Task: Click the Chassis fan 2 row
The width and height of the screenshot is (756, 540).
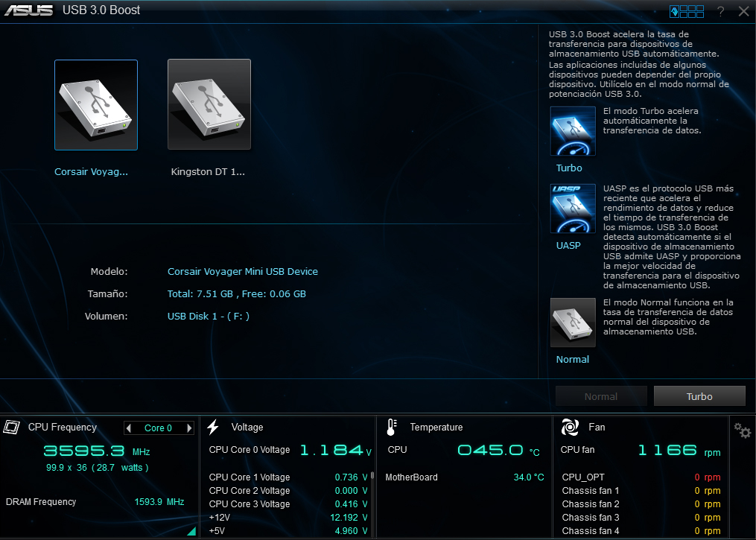Action: point(641,504)
